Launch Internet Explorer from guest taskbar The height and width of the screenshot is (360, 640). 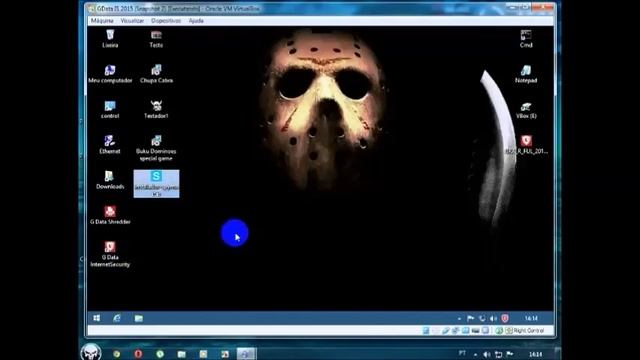pos(117,318)
